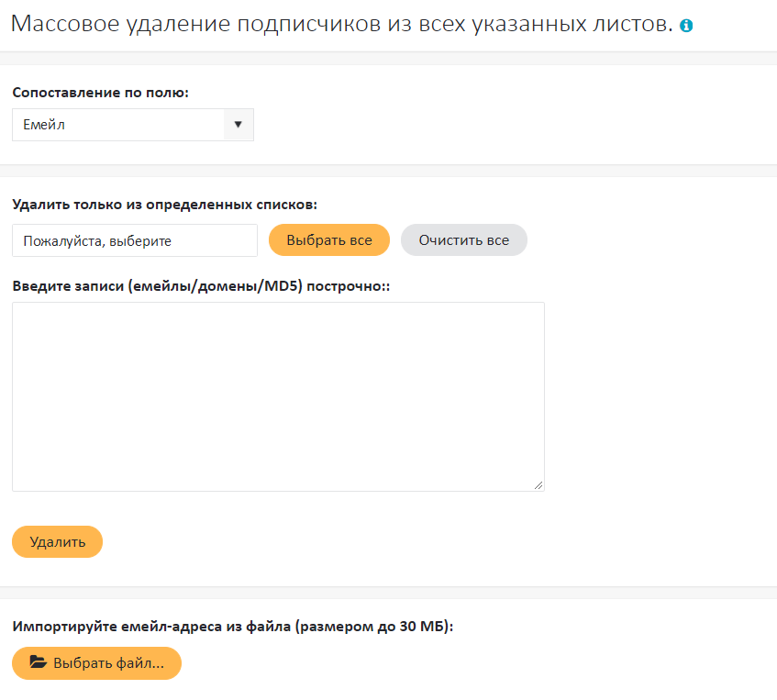Click the "MD5" word in the records label
This screenshot has height=700, width=777.
point(281,285)
